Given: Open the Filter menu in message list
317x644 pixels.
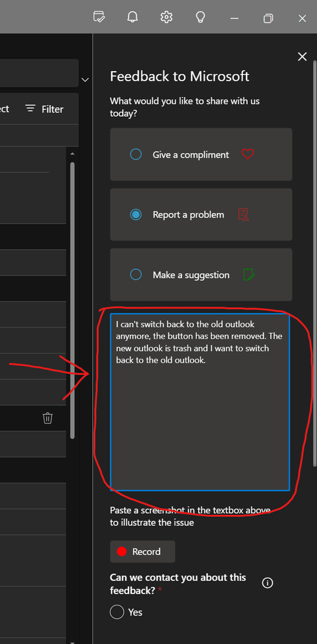Looking at the screenshot, I should (44, 109).
